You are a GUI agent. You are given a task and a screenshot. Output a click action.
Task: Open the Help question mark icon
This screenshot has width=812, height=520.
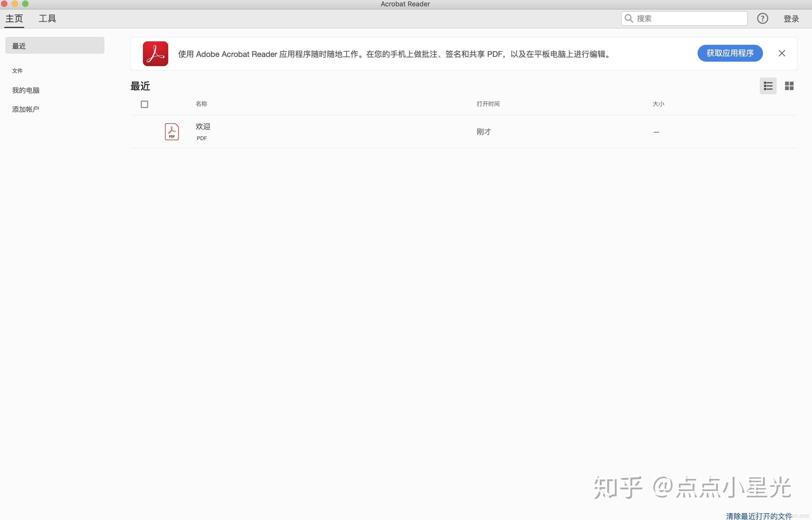pyautogui.click(x=762, y=18)
